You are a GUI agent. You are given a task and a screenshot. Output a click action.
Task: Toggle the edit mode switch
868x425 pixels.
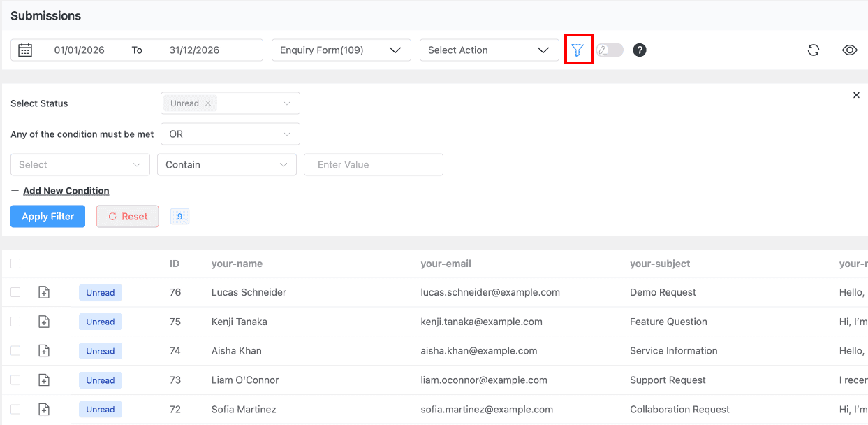(x=610, y=50)
